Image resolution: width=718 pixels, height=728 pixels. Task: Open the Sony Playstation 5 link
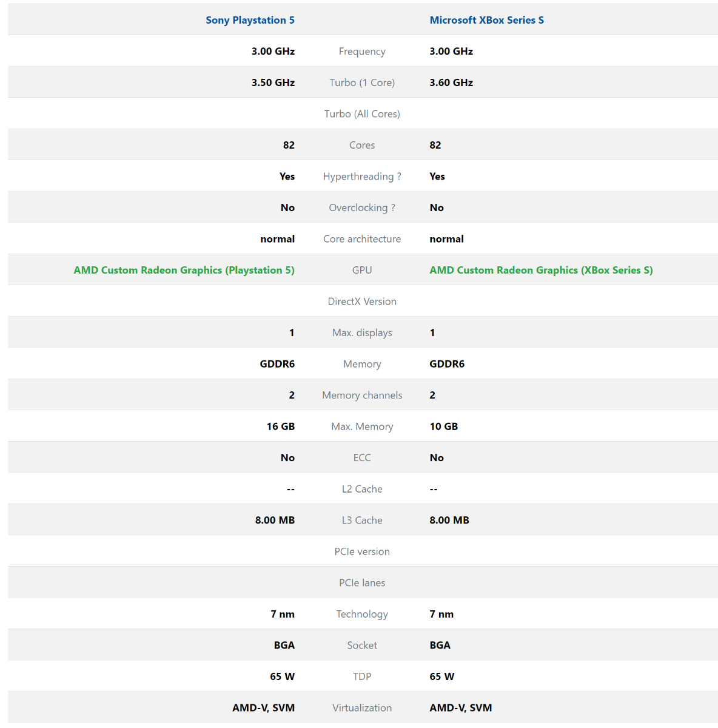coord(250,20)
